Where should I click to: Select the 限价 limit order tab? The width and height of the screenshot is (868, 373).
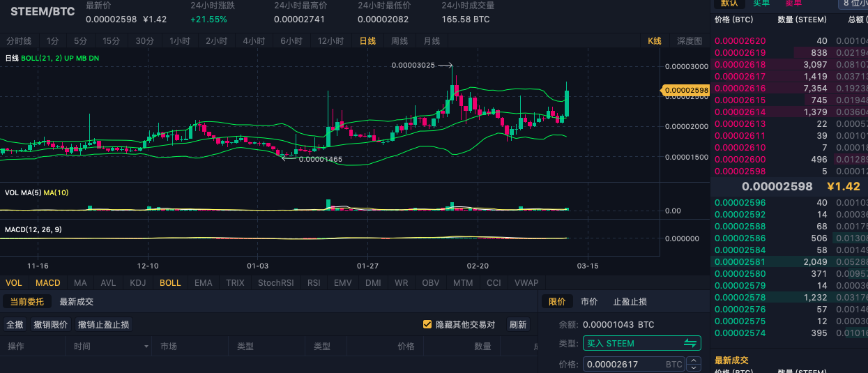coord(557,302)
